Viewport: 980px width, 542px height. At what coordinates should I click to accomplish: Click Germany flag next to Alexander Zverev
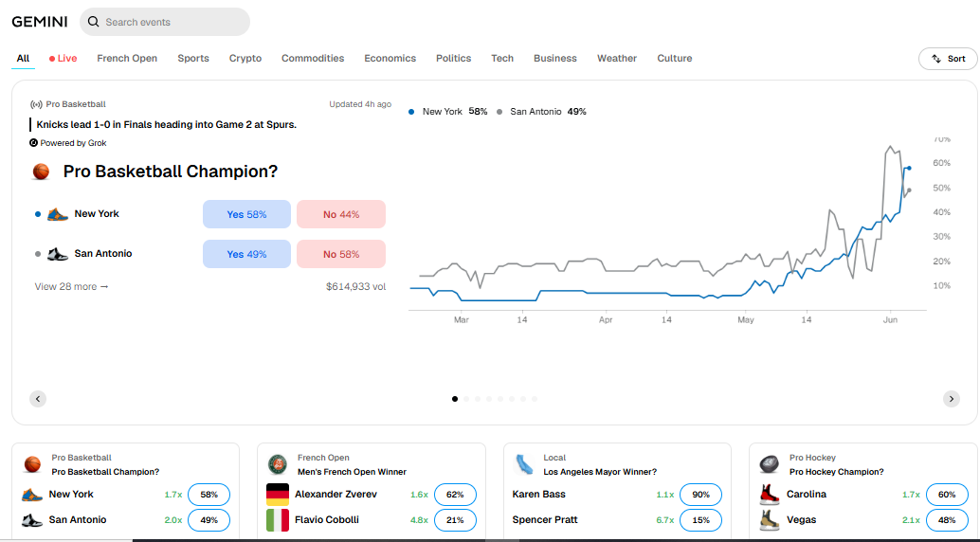click(278, 495)
